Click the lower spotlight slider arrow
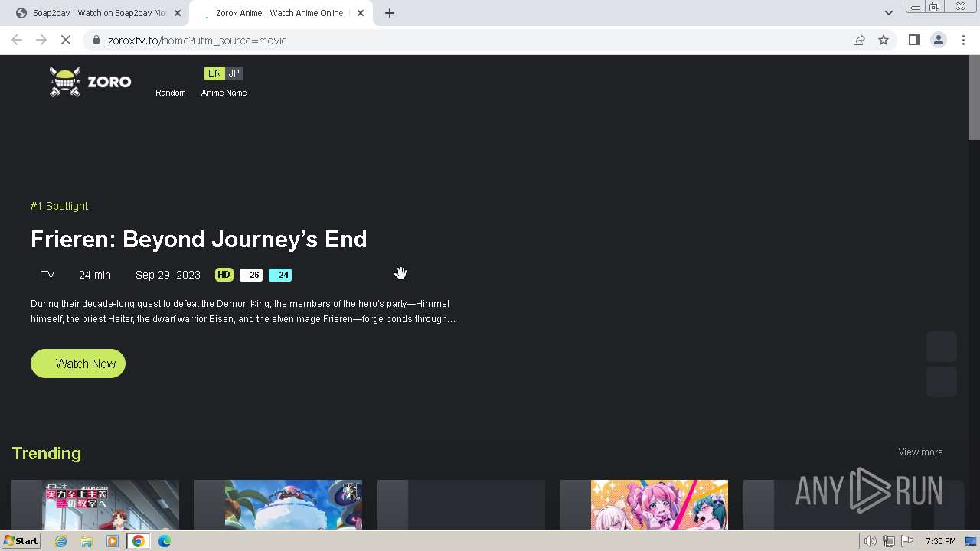 coord(942,382)
